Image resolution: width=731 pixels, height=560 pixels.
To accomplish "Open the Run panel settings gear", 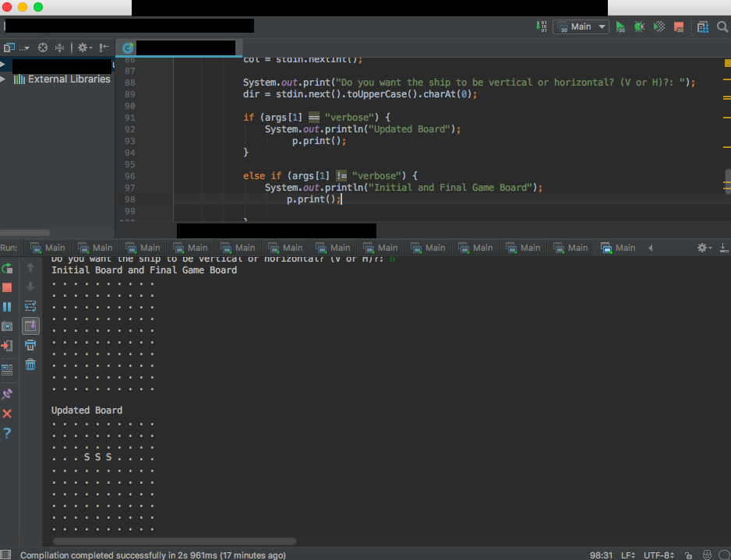I will (702, 247).
